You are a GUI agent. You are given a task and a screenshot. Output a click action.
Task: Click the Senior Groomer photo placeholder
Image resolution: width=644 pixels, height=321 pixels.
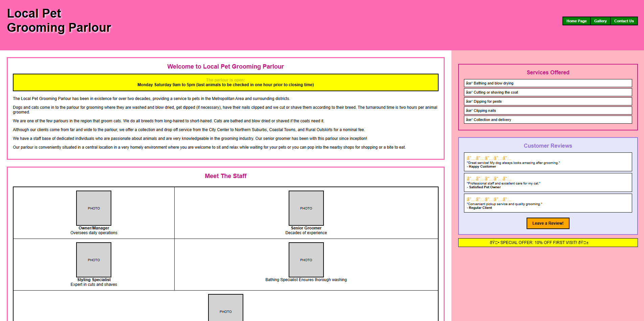click(306, 208)
